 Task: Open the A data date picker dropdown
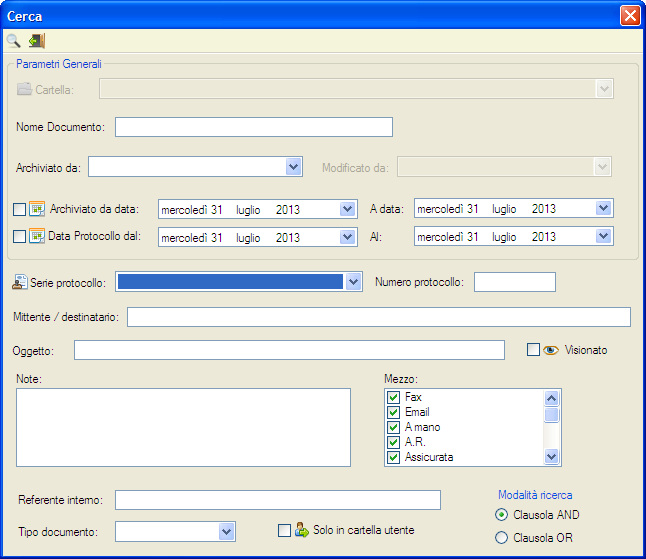point(604,208)
